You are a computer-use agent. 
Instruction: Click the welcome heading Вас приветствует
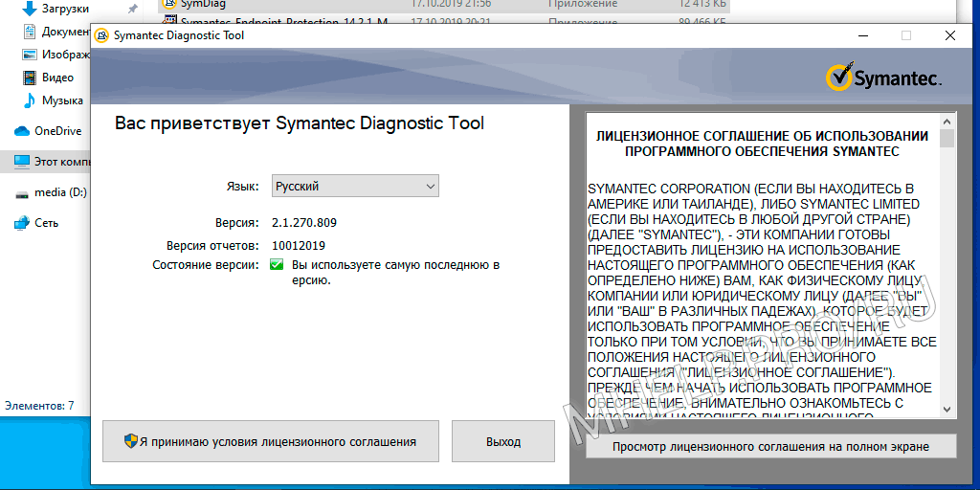pyautogui.click(x=300, y=122)
